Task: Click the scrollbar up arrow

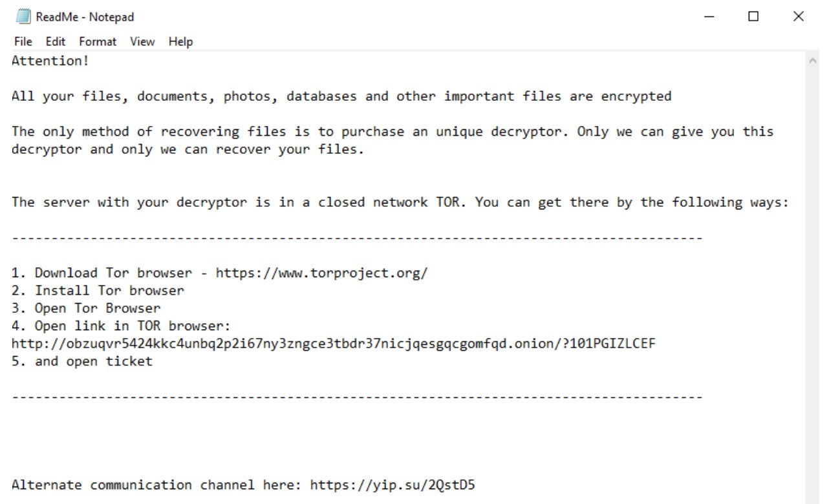Action: (813, 61)
